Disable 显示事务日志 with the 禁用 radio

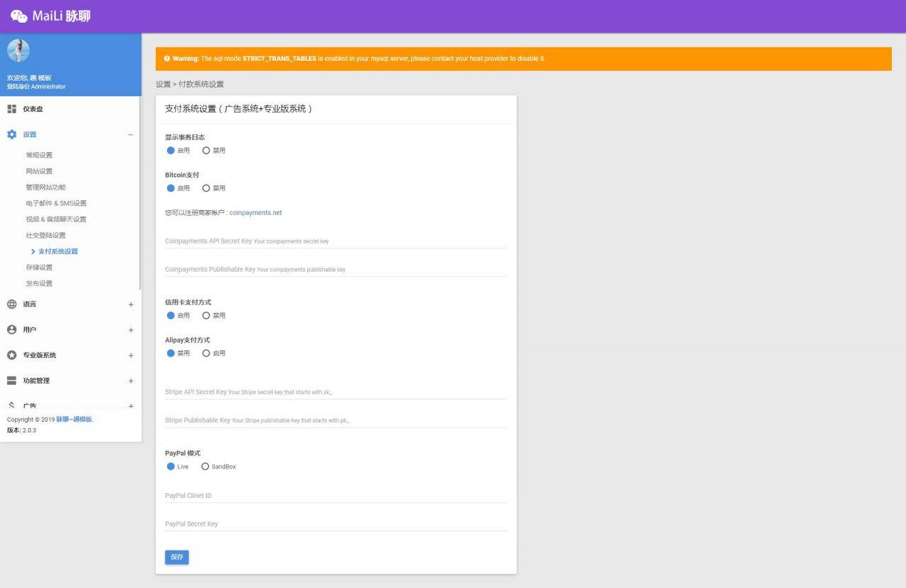coord(207,151)
